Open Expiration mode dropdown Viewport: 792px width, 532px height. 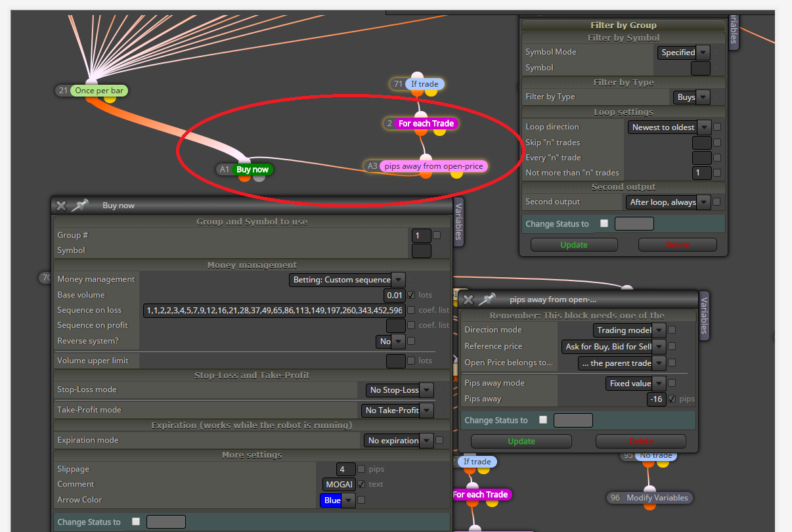399,441
